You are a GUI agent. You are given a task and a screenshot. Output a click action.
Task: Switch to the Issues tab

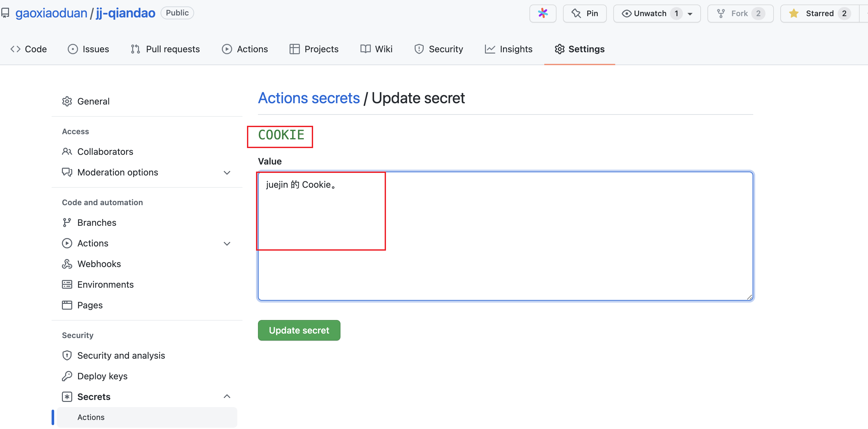point(88,49)
